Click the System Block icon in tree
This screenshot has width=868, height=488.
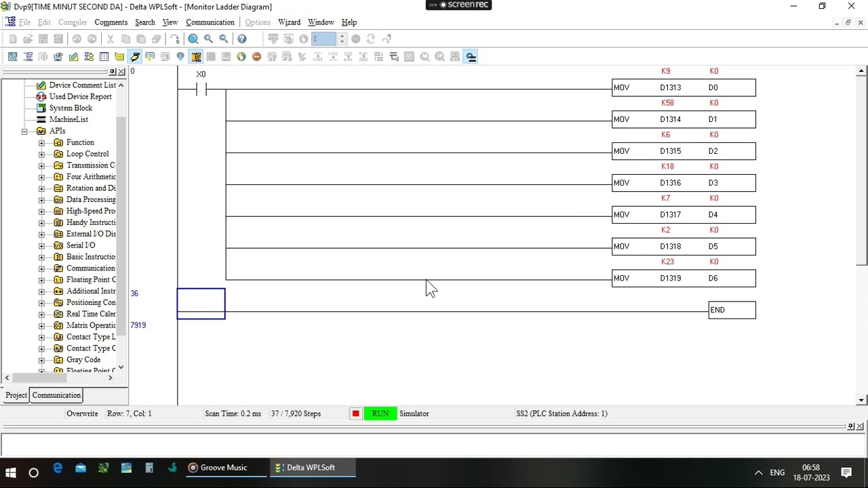[41, 108]
